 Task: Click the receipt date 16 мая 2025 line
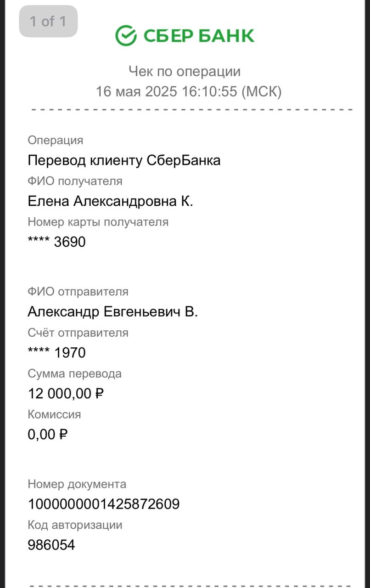point(189,91)
